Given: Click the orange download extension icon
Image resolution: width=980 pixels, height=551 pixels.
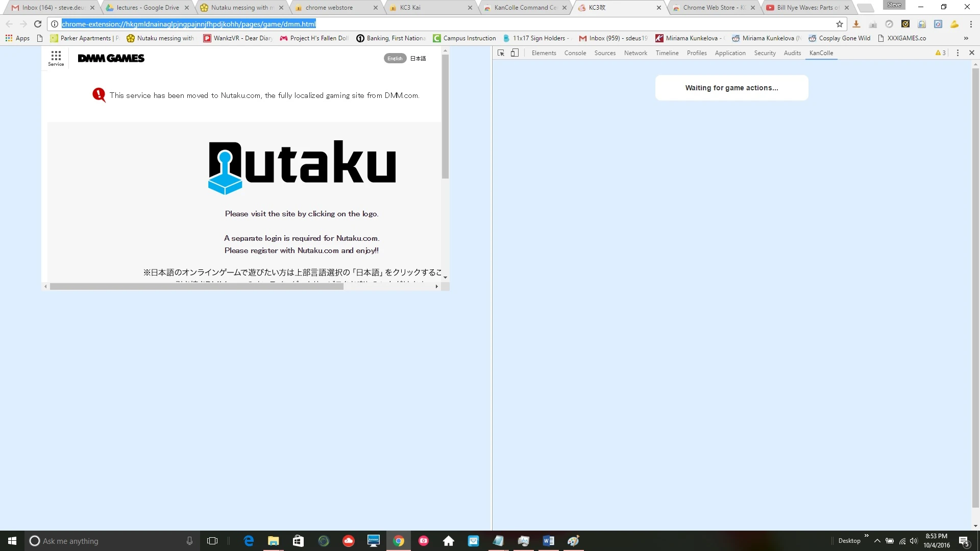Looking at the screenshot, I should click(856, 24).
